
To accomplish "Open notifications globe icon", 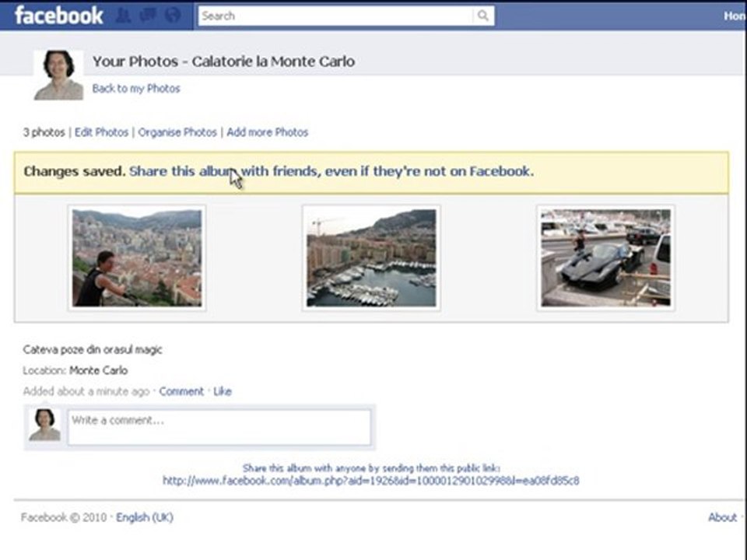I will coord(173,16).
